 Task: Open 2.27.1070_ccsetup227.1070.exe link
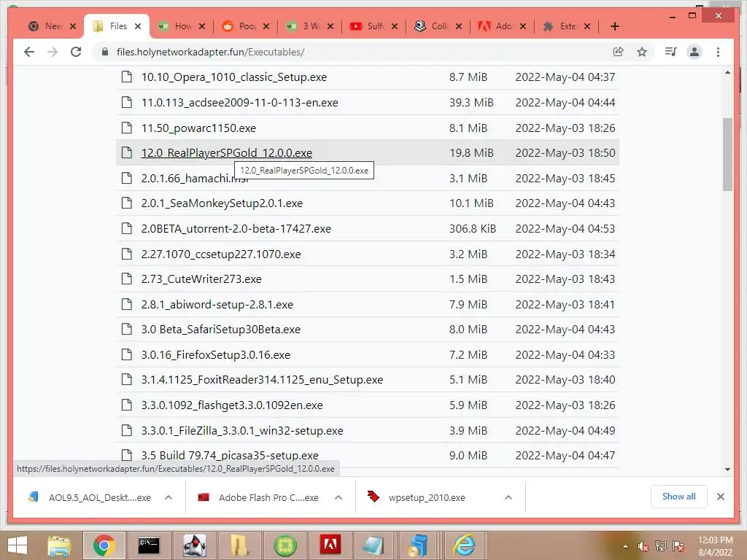pyautogui.click(x=221, y=254)
